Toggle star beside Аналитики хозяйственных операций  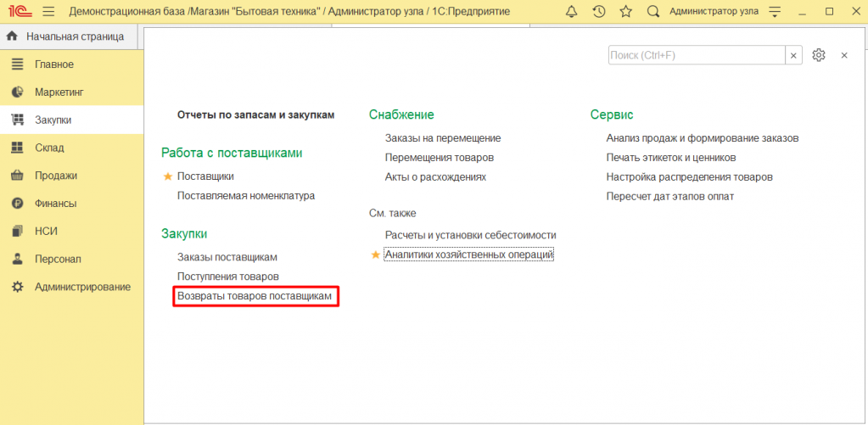376,254
